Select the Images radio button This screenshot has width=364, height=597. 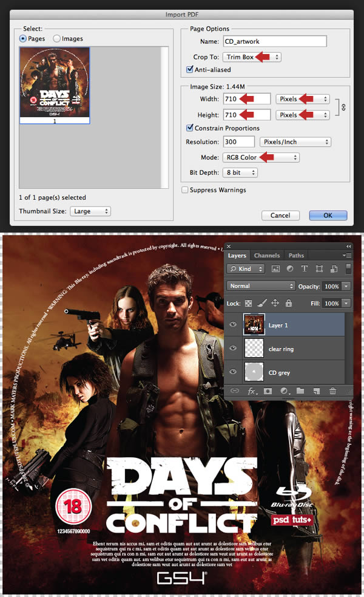(x=56, y=38)
